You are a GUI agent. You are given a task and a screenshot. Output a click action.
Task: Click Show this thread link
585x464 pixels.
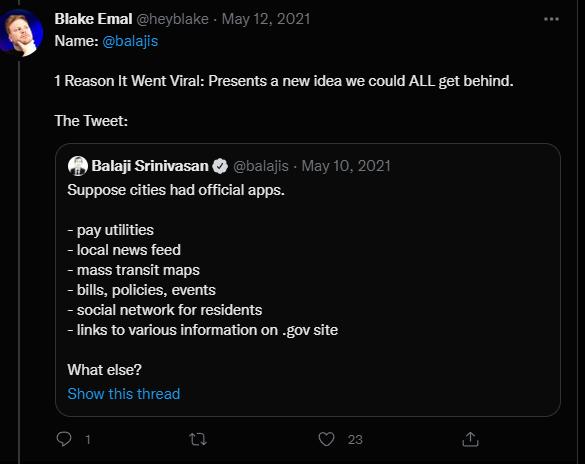pos(124,394)
